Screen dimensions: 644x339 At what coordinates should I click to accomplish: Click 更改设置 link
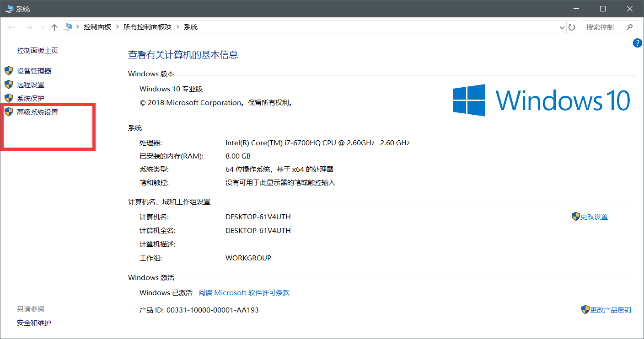click(x=594, y=217)
